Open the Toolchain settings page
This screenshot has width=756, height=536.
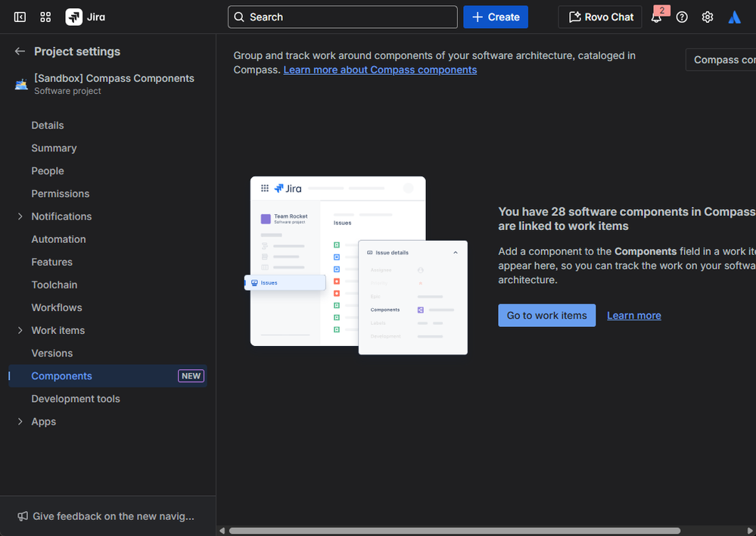(x=107, y=285)
